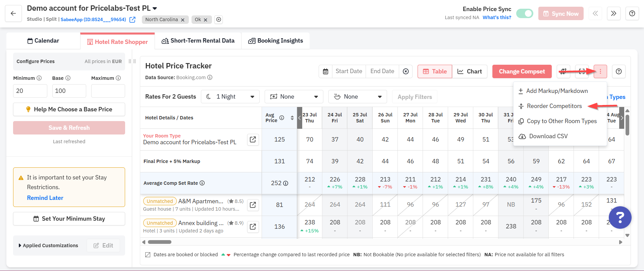Open the three-dot more options menu
The width and height of the screenshot is (644, 271).
coord(600,71)
